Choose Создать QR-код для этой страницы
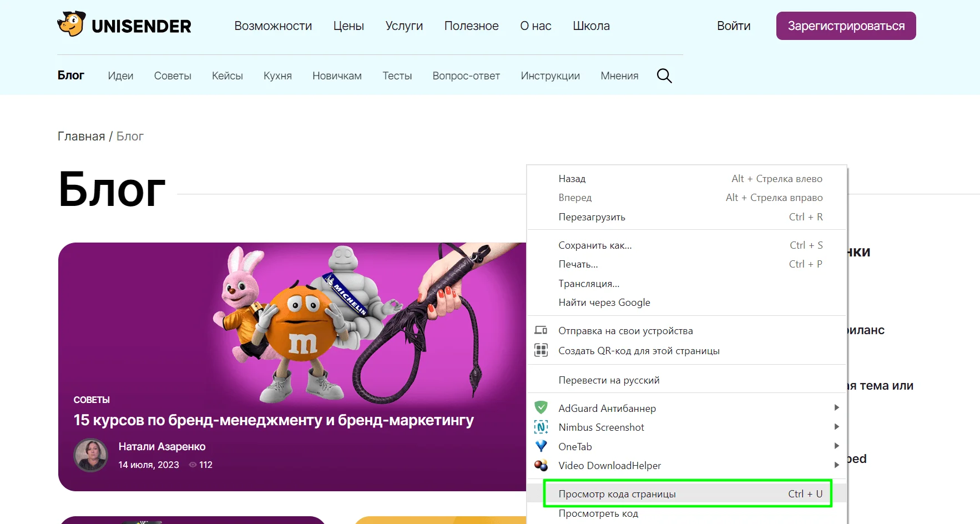This screenshot has width=980, height=524. pos(687,351)
